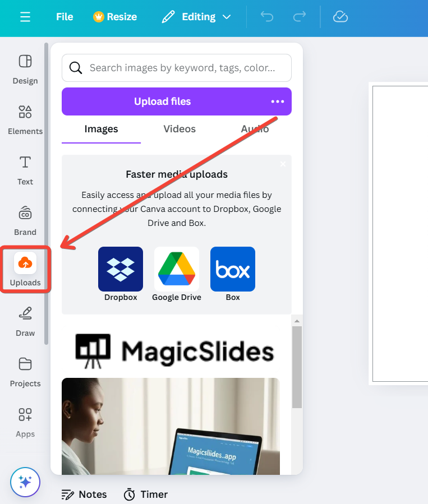Focus the search images input field
Screen dimensions: 428x504
tap(177, 68)
